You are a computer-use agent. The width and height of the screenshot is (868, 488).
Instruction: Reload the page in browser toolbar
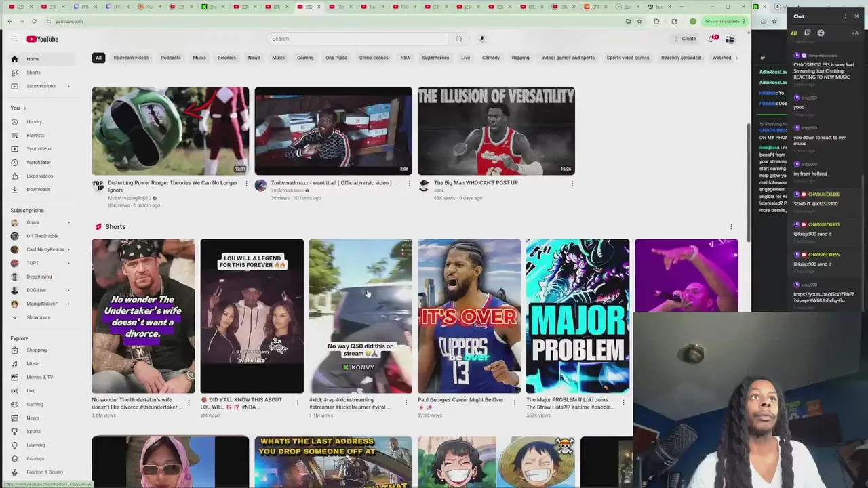pyautogui.click(x=34, y=21)
